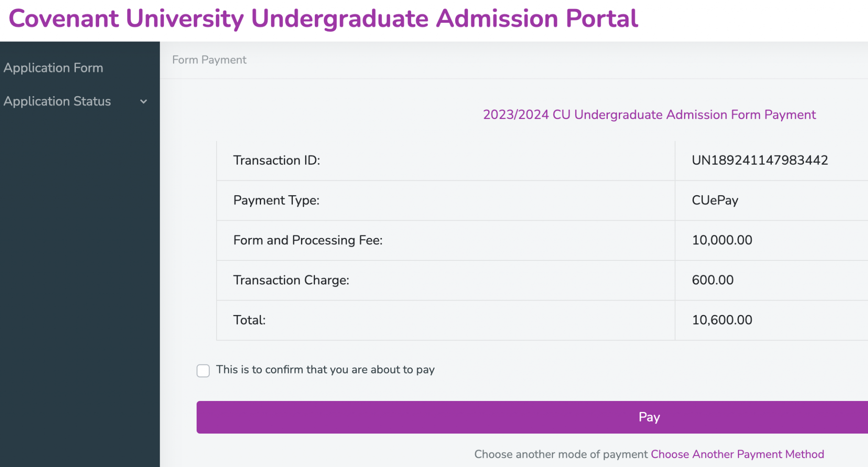868x467 pixels.
Task: Click the Total row label
Action: [249, 320]
